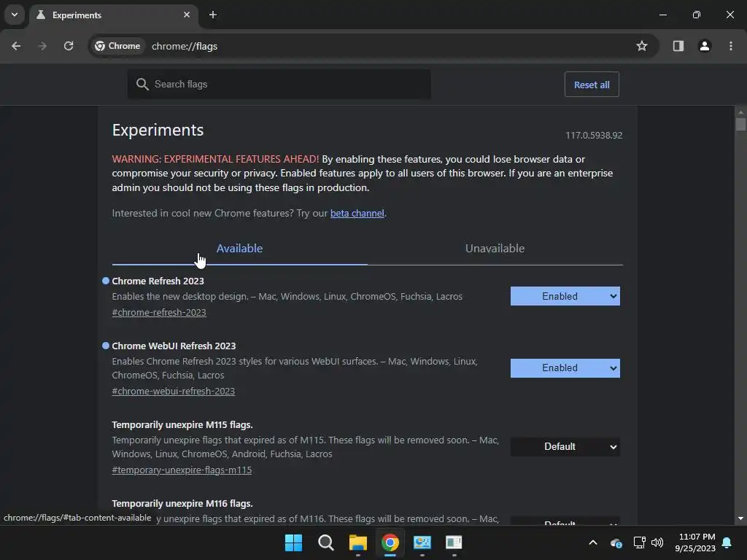Open the clock showing 11:07 PM

pos(695,542)
